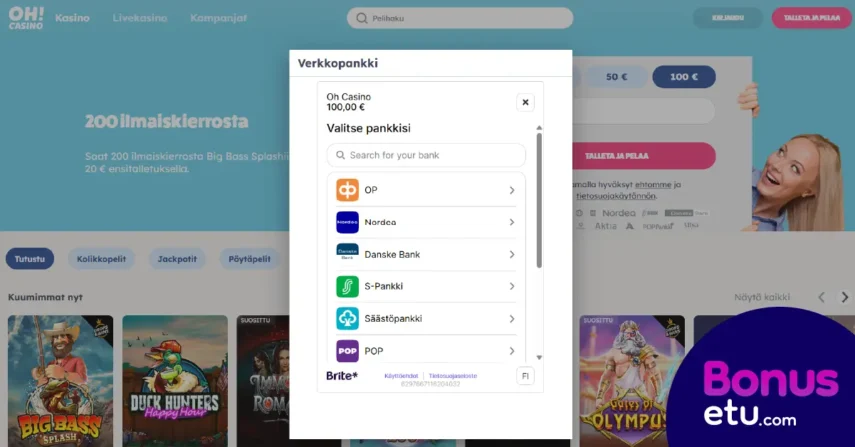Close the Brite bank selection dialog
This screenshot has width=855, height=447.
tap(526, 102)
